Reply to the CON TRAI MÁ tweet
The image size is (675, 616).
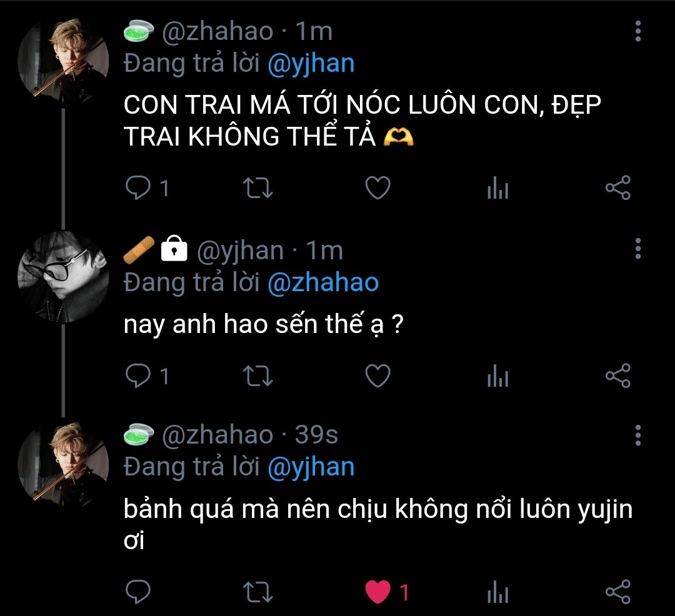(x=136, y=187)
